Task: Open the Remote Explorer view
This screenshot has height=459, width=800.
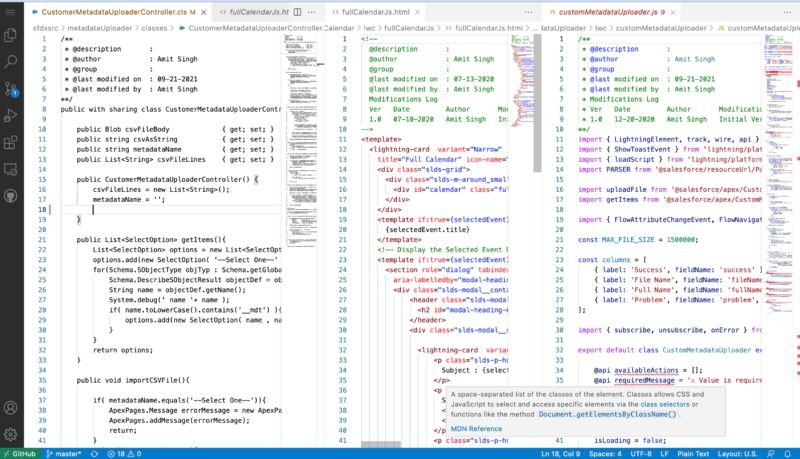Action: coord(10,169)
